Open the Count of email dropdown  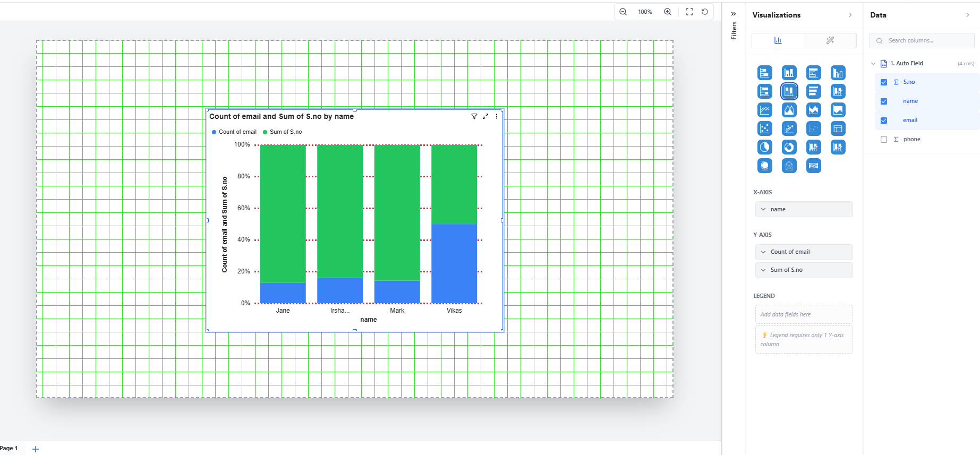coord(763,252)
